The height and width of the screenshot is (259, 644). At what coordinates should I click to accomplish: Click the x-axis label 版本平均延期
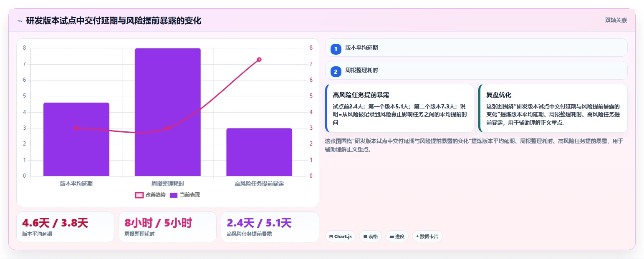coord(76,184)
